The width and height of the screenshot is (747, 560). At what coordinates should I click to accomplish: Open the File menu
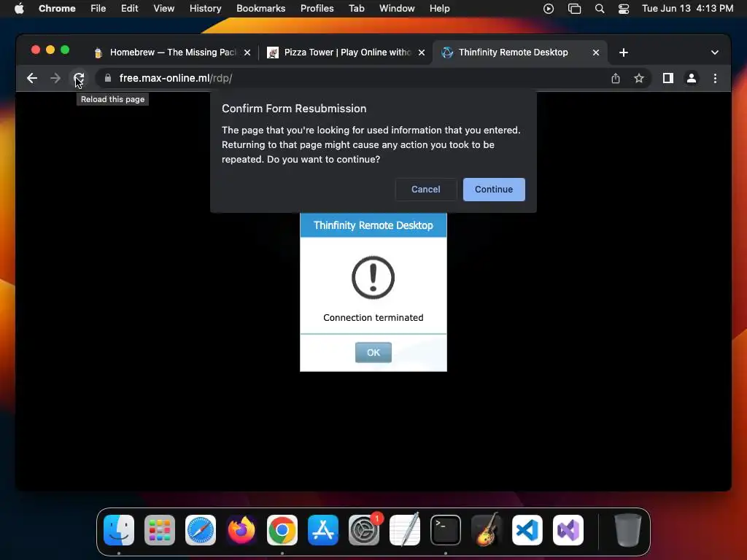[98, 9]
